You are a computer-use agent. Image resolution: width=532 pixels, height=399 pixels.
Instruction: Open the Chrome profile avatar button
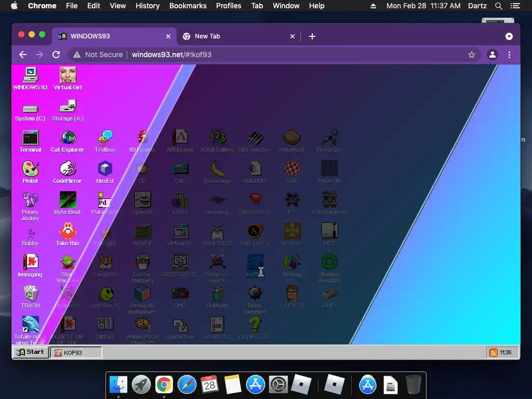[x=493, y=55]
